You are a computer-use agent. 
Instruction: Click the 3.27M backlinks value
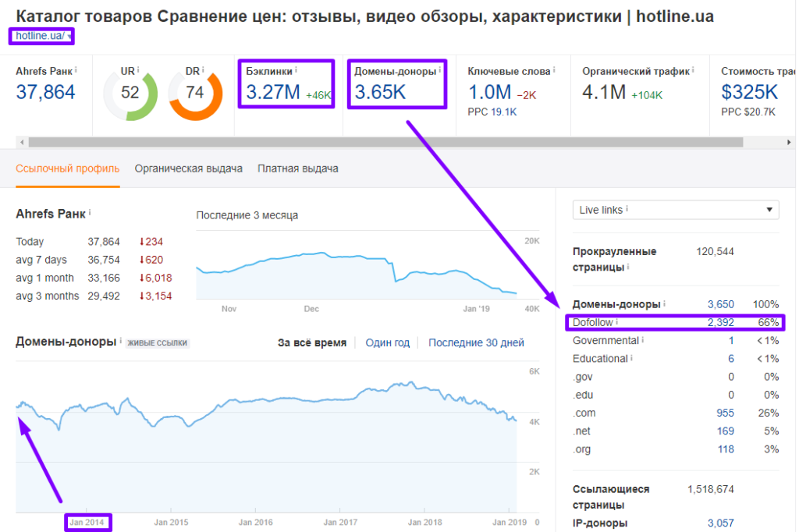[273, 93]
